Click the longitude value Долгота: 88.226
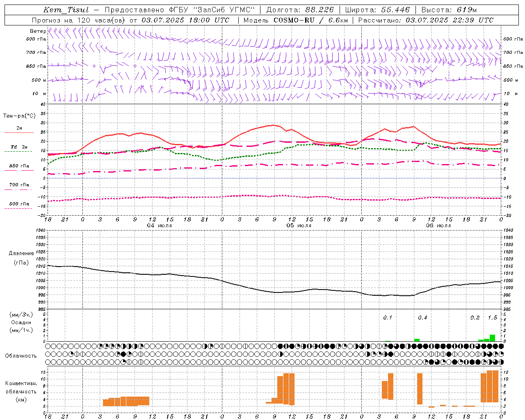Image resolution: width=525 pixels, height=420 pixels. tap(300, 10)
